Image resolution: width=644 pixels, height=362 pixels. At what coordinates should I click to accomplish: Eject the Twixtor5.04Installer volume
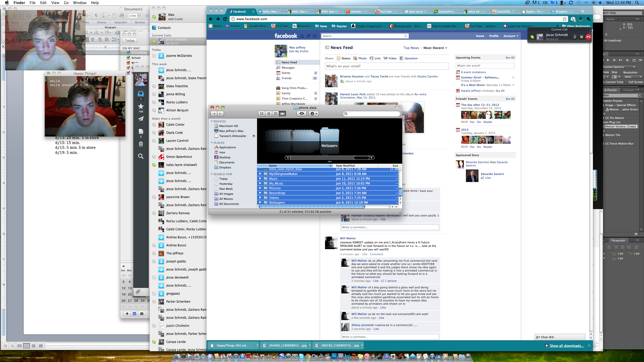(x=254, y=136)
